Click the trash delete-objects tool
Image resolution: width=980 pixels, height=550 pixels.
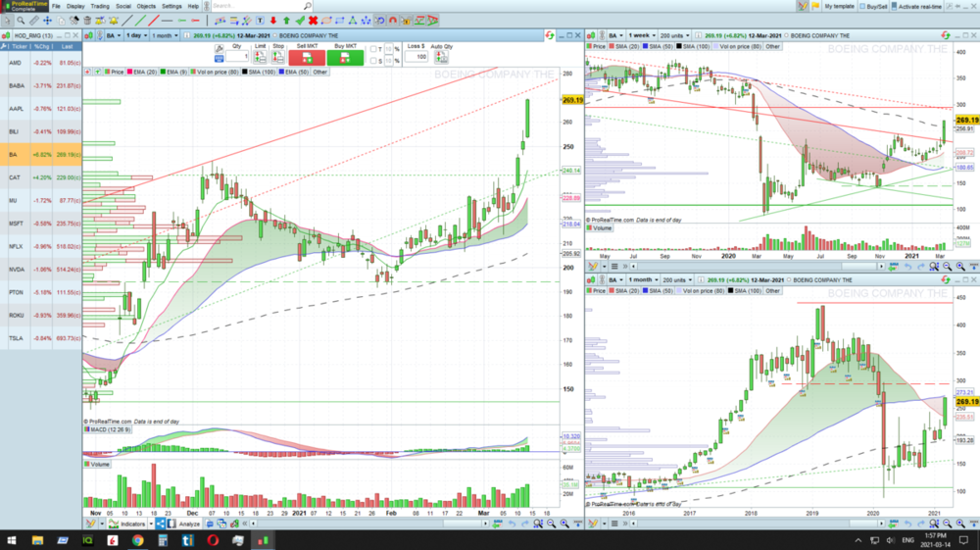87,21
